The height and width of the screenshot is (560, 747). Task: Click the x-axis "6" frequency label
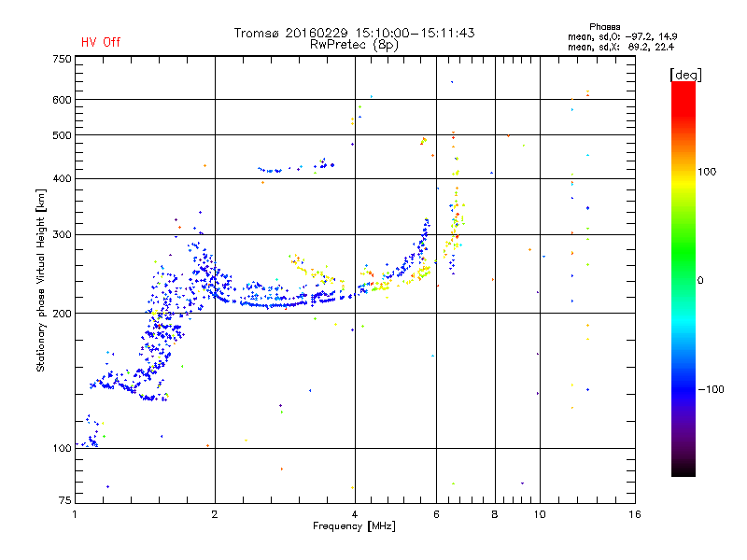[436, 514]
